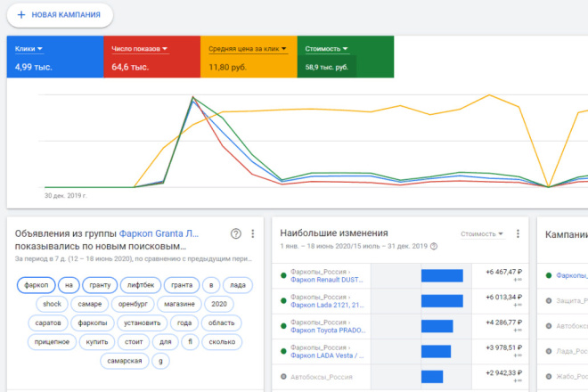588x392 pixels.
Task: Click help icon next to date range 31 дек. 2019
Action: point(434,247)
